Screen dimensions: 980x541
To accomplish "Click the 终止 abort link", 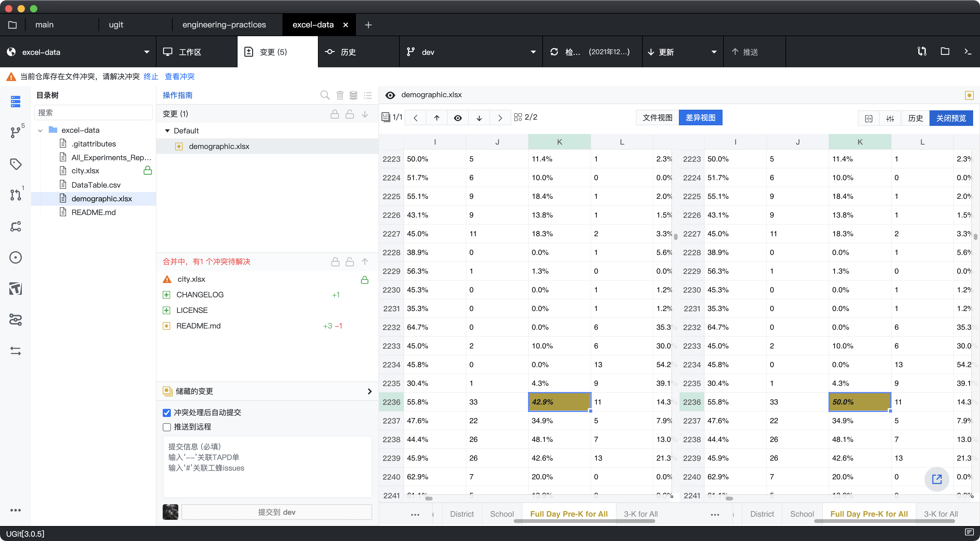I will pos(151,76).
